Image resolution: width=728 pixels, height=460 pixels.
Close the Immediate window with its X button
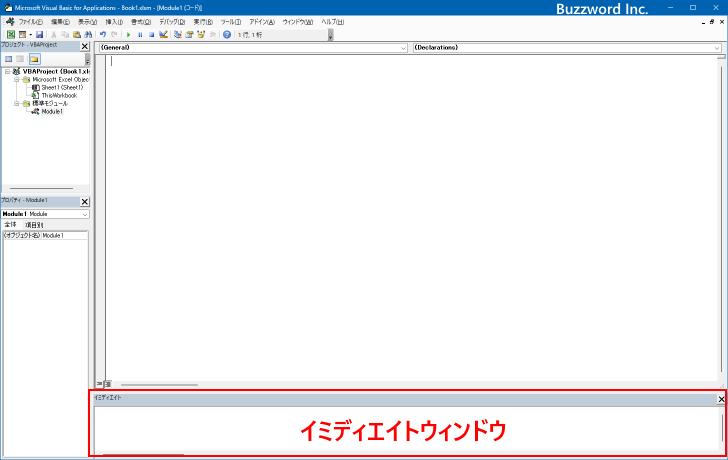[721, 399]
